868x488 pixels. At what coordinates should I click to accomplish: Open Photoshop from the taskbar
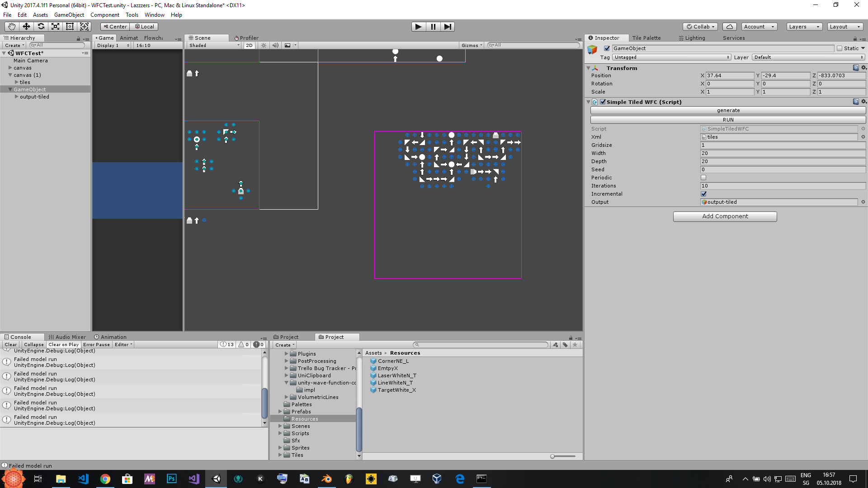tap(172, 479)
